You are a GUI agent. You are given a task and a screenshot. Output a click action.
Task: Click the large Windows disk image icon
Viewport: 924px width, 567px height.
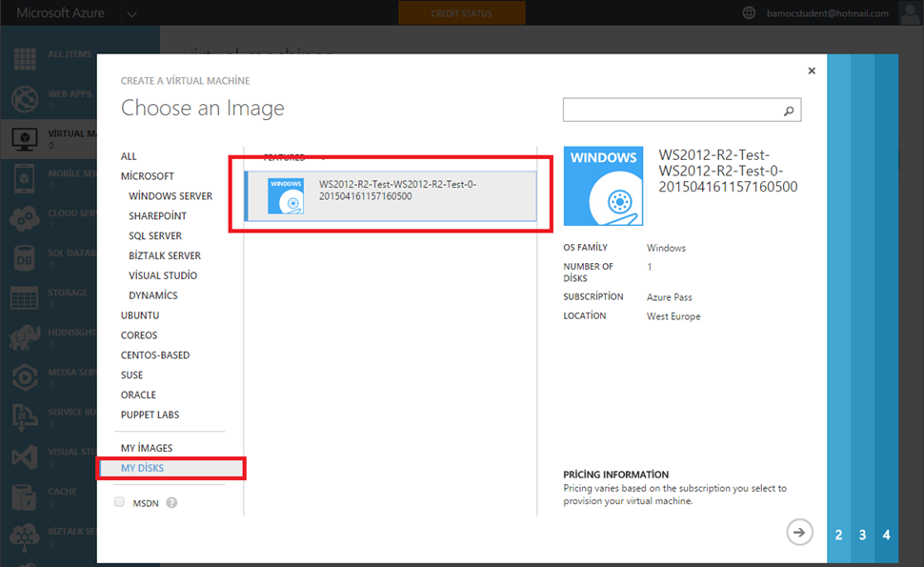[603, 186]
